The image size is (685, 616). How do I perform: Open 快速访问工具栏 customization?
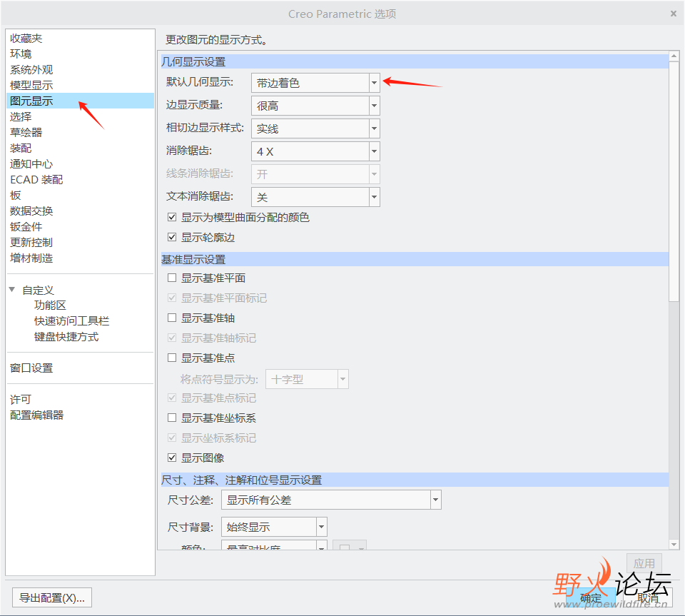71,321
